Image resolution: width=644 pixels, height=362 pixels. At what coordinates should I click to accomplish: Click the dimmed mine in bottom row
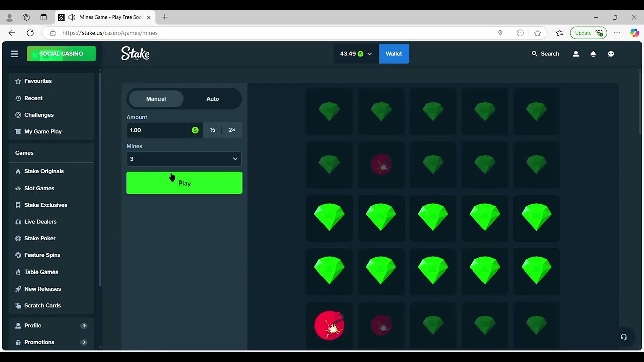381,325
